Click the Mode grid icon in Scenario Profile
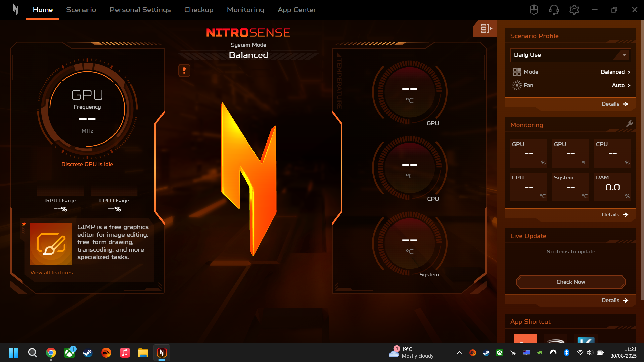Screen dimensions: 644x362 pyautogui.click(x=517, y=72)
